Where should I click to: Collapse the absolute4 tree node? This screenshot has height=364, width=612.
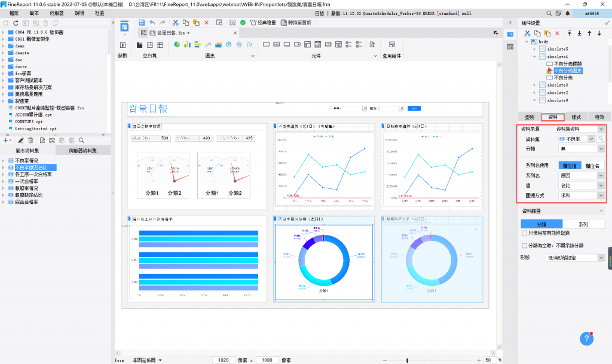click(534, 57)
